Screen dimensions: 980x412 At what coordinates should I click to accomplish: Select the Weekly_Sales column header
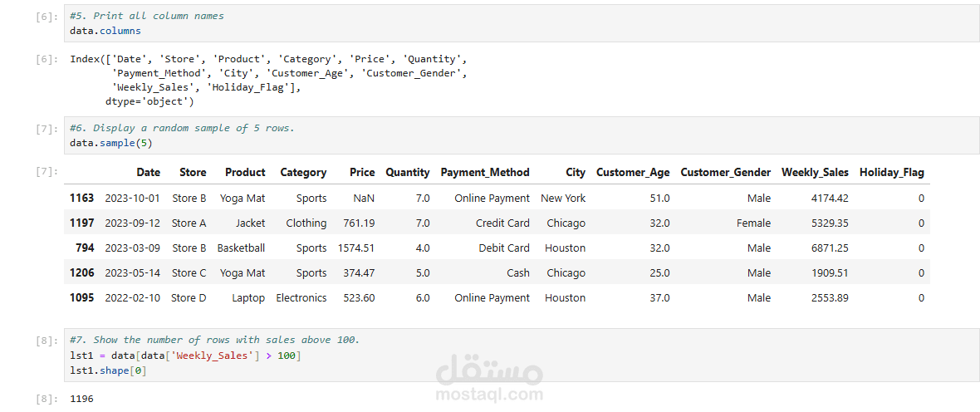(x=815, y=173)
